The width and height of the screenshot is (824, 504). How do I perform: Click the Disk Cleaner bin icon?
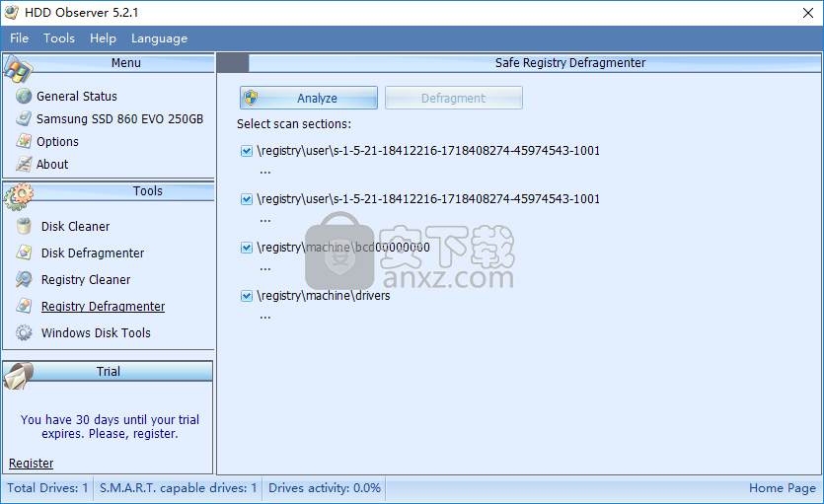click(x=24, y=226)
